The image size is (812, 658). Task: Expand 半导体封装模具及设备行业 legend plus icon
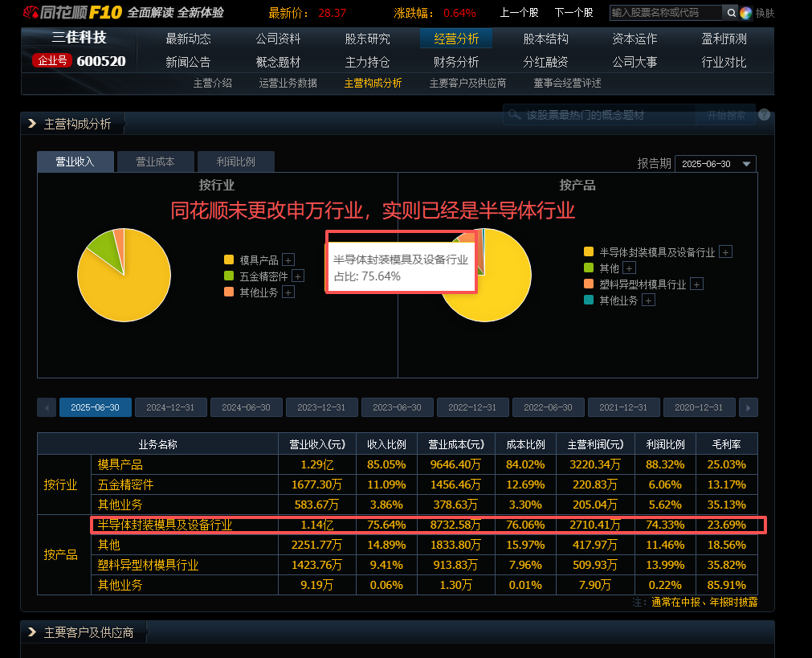pos(725,251)
